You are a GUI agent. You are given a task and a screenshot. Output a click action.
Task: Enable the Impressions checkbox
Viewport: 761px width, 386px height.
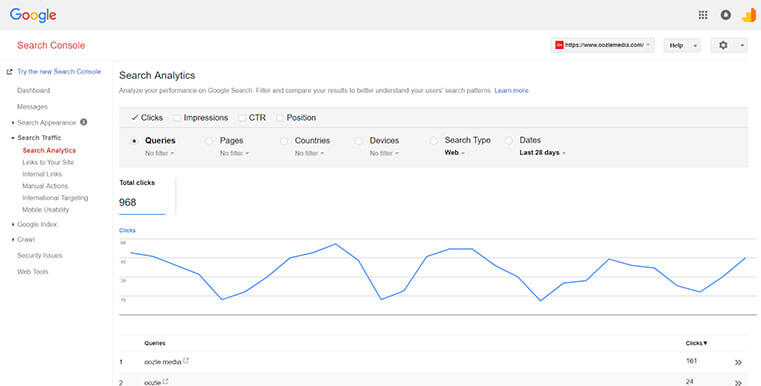tap(177, 117)
